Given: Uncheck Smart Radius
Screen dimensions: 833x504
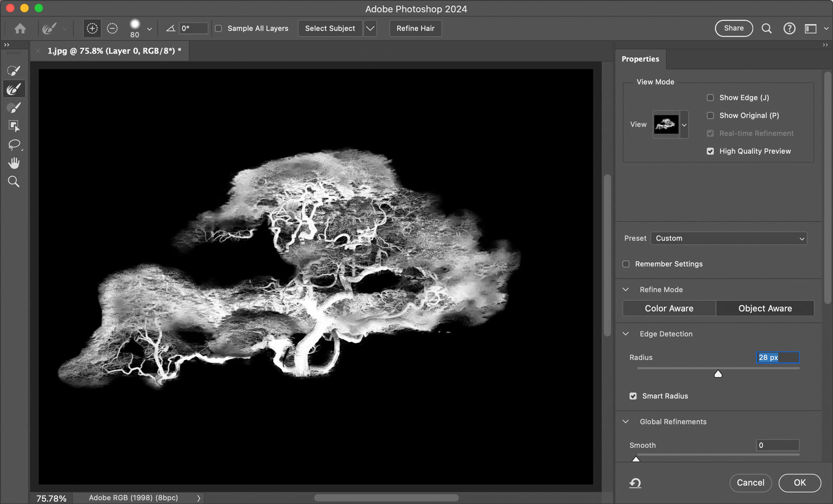Looking at the screenshot, I should point(633,396).
